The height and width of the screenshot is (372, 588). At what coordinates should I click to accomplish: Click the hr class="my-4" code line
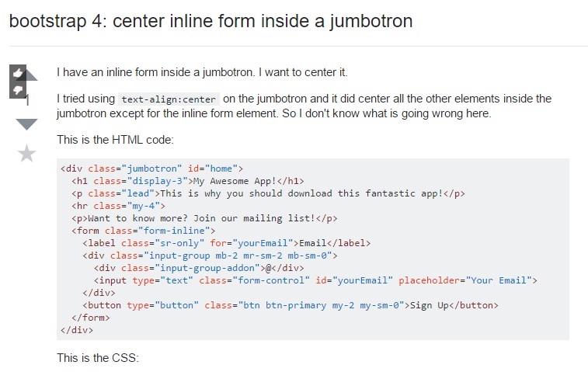click(x=118, y=206)
